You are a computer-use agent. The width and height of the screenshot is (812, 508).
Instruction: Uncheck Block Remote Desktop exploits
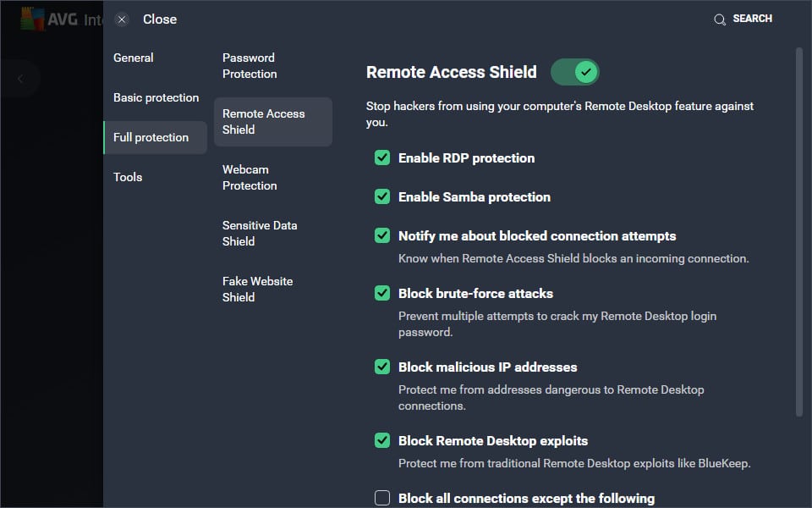[382, 440]
